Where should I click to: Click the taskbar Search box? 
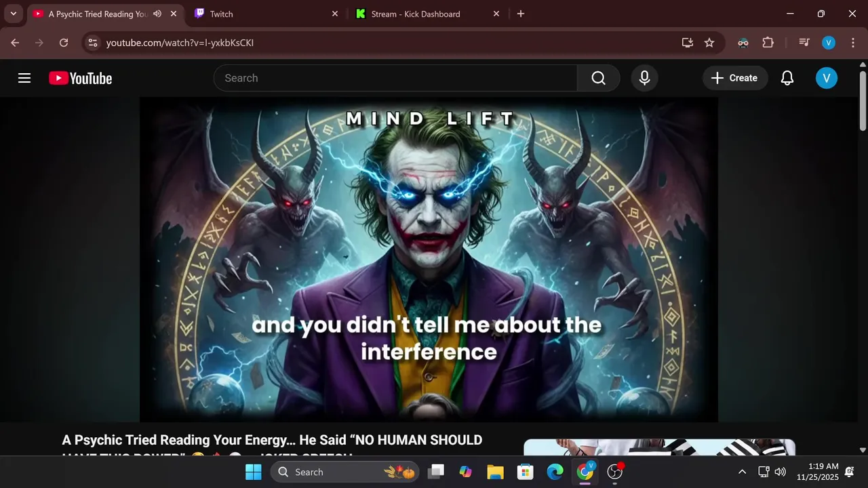pos(345,472)
